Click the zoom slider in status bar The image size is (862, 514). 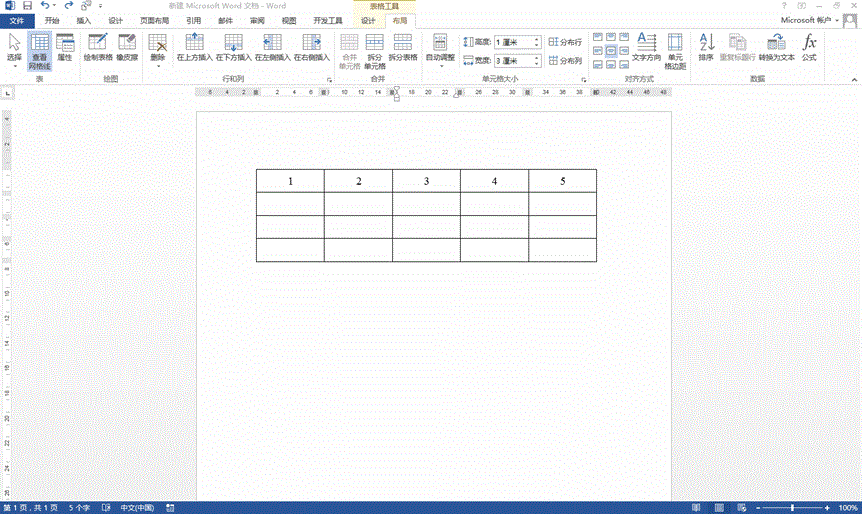[792, 508]
